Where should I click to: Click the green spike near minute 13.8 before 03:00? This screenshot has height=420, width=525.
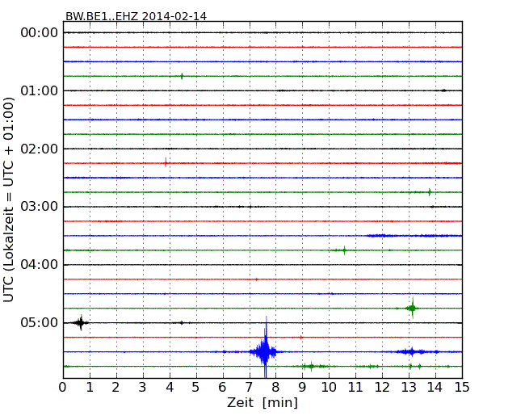click(x=430, y=192)
